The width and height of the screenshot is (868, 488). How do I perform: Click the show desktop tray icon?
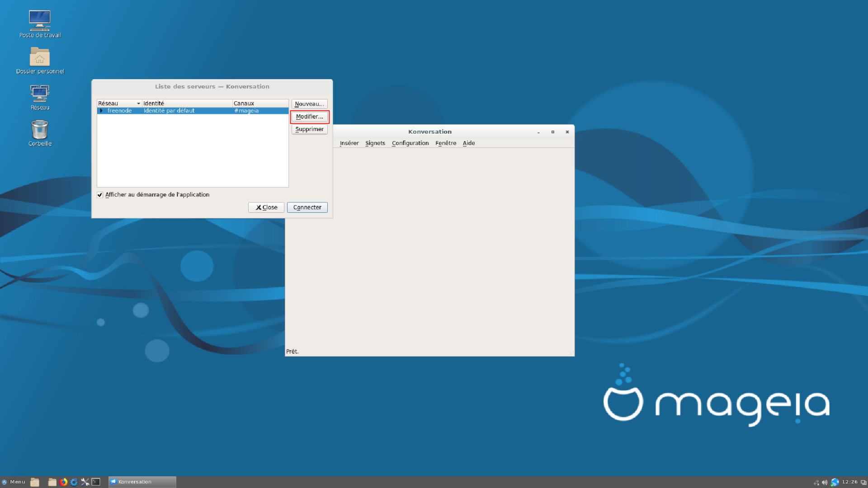click(863, 483)
